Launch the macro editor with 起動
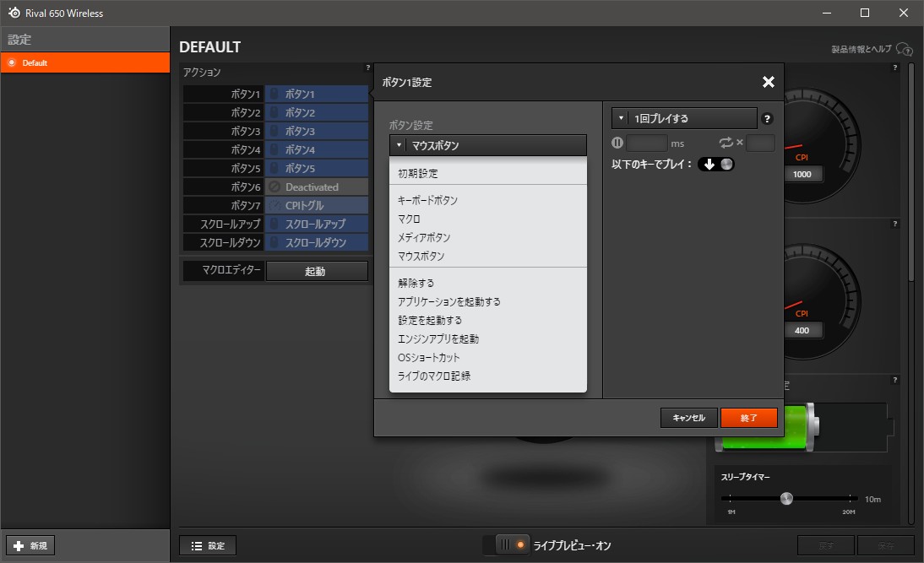Image resolution: width=924 pixels, height=563 pixels. point(317,271)
